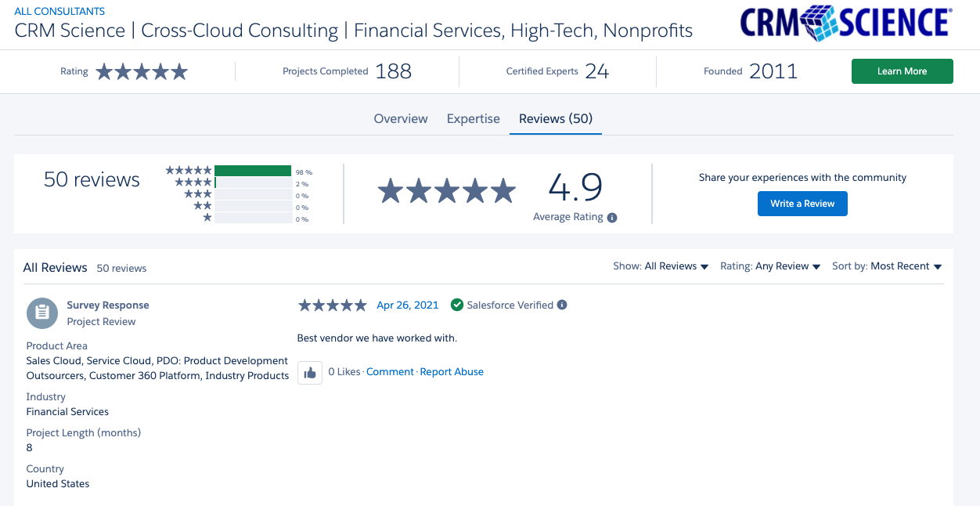This screenshot has width=980, height=506.
Task: Click the review's five-star rating
Action: [332, 305]
